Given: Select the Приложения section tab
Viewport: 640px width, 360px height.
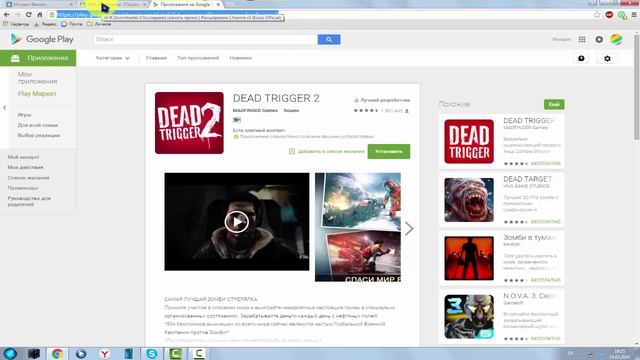Looking at the screenshot, I should click(x=38, y=58).
